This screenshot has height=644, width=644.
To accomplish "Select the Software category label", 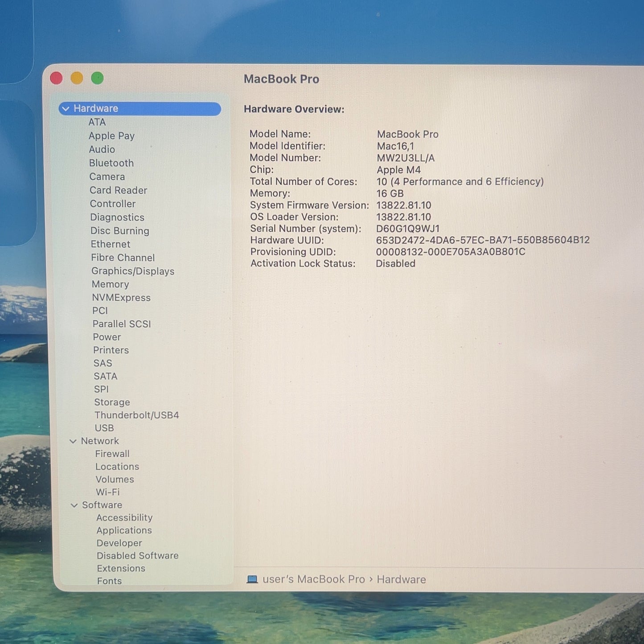I will tap(102, 505).
